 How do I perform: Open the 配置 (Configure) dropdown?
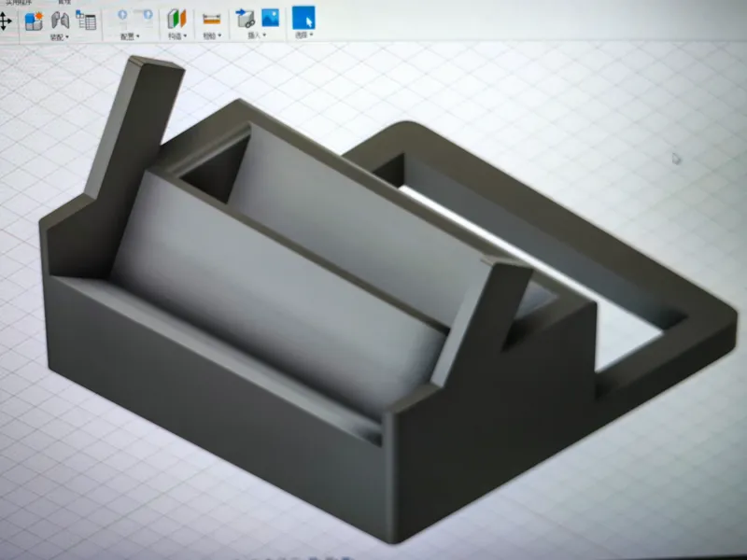click(x=130, y=36)
